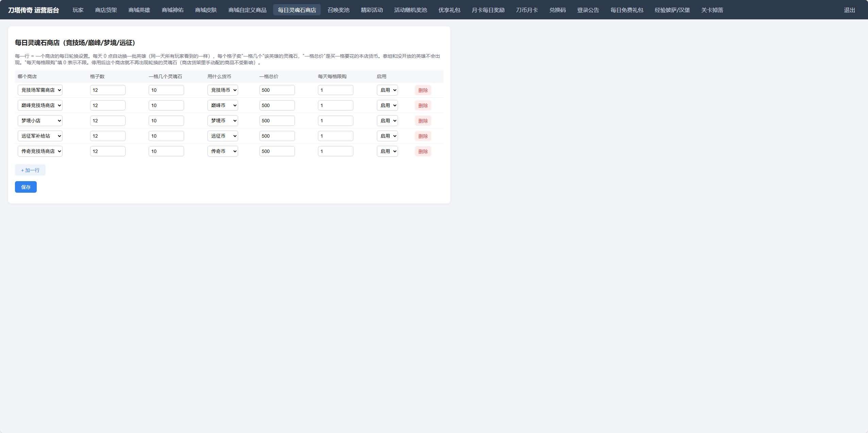The height and width of the screenshot is (433, 868).
Task: Open the 玩家 nav tab
Action: 78,10
